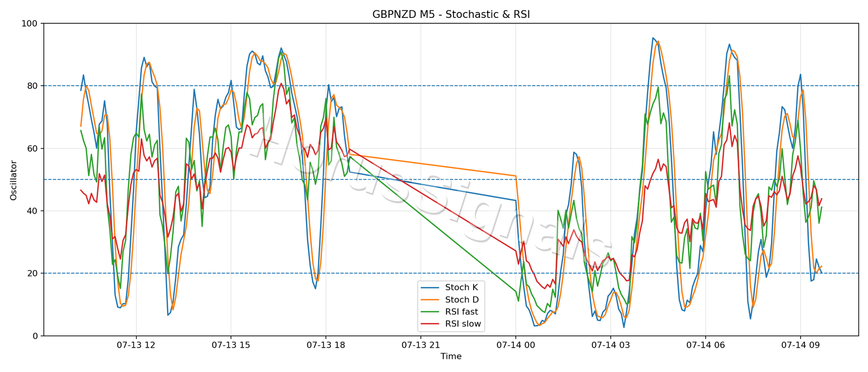868x372 pixels.
Task: Click the Stoch K legend label
Action: click(462, 287)
